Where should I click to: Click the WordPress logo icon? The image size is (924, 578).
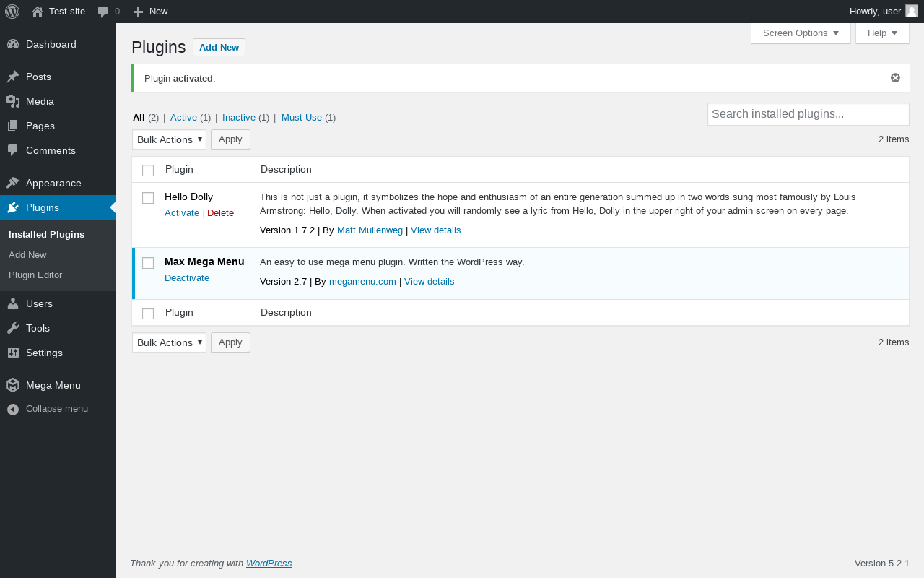pos(12,12)
